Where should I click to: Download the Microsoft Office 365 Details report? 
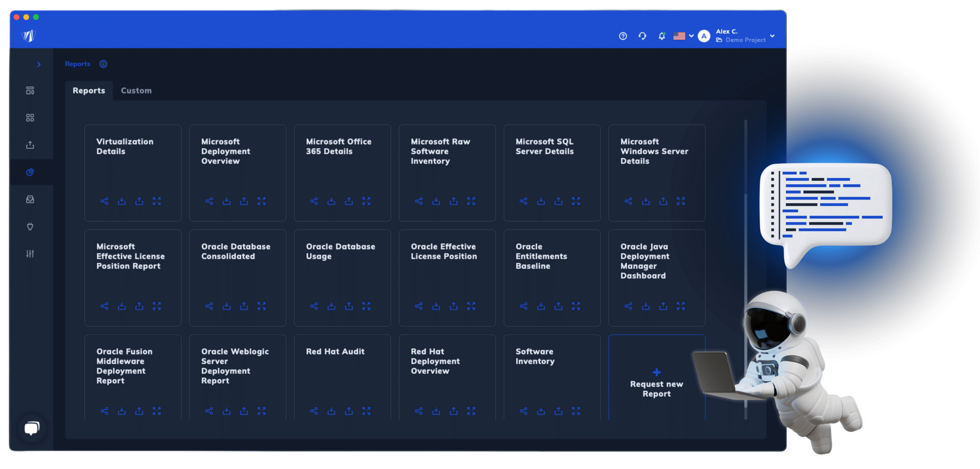click(332, 201)
